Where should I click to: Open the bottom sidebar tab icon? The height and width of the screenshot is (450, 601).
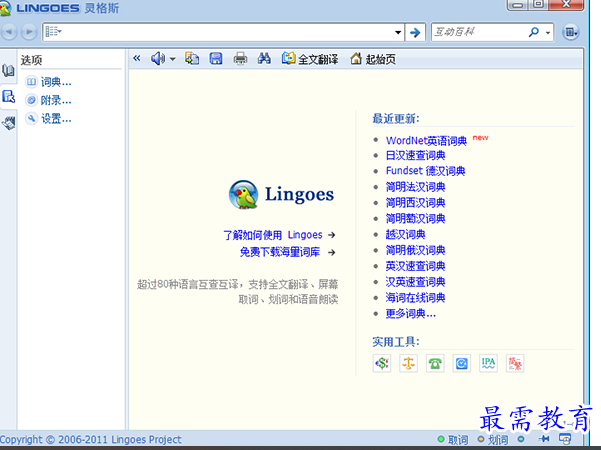click(x=8, y=123)
